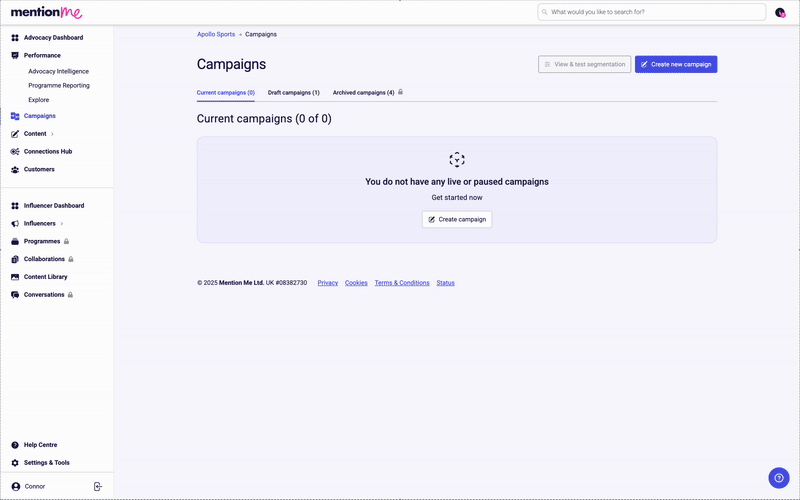Click the Content Library image icon

pyautogui.click(x=15, y=277)
